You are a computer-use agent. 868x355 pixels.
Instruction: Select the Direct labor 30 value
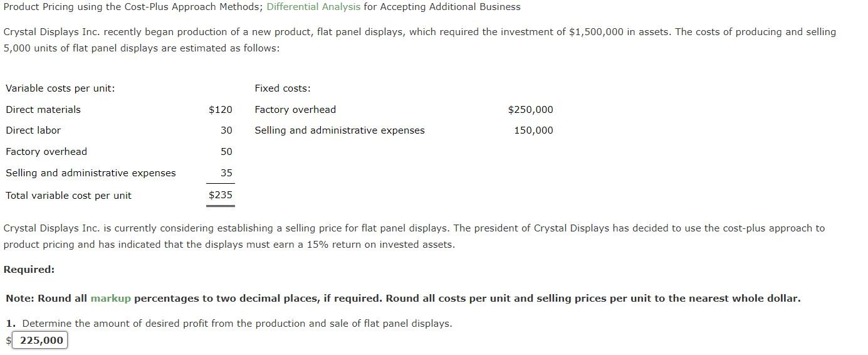point(226,130)
